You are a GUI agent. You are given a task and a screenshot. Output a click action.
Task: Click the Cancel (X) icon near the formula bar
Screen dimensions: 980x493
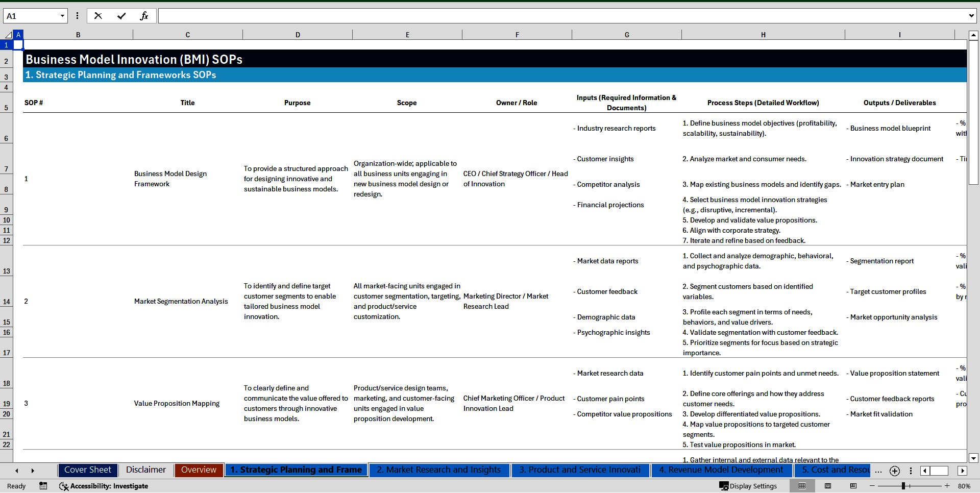point(98,15)
